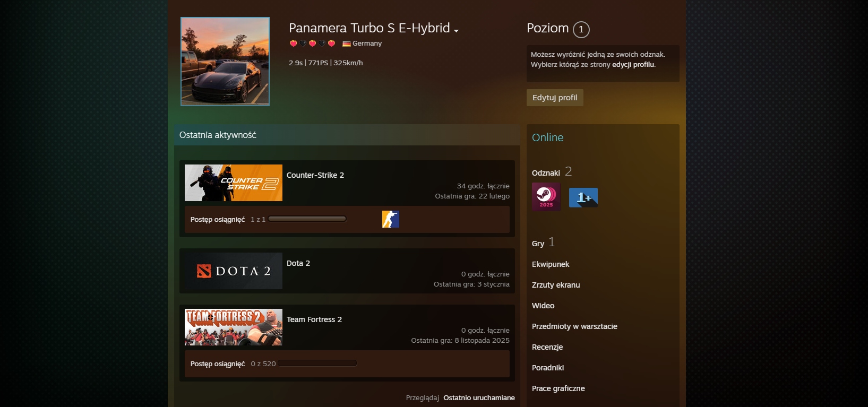The height and width of the screenshot is (407, 868).
Task: Click Counter-Strike 2 achievement progress bar
Action: pos(307,219)
